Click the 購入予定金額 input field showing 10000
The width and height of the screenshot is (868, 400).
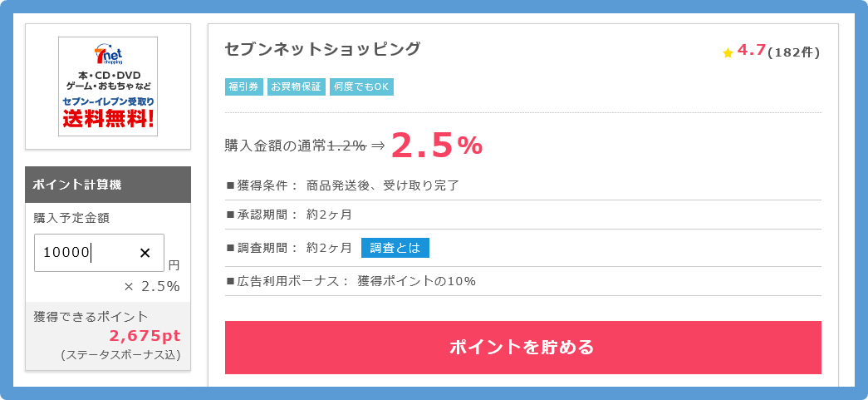tap(99, 253)
